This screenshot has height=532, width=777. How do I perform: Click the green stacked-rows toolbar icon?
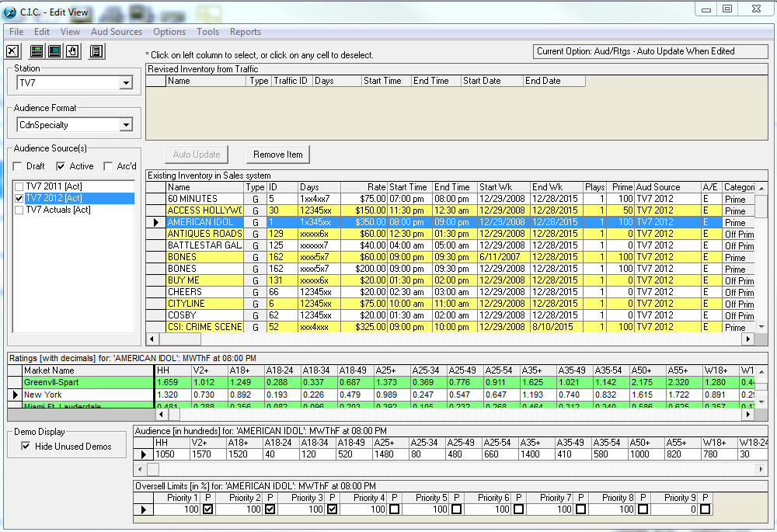(37, 52)
